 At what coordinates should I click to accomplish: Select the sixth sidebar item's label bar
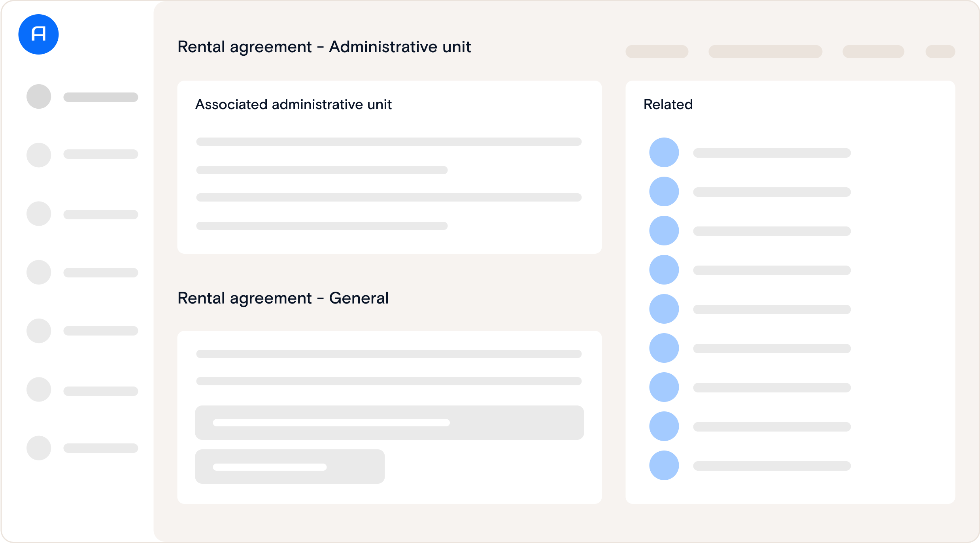tap(101, 391)
